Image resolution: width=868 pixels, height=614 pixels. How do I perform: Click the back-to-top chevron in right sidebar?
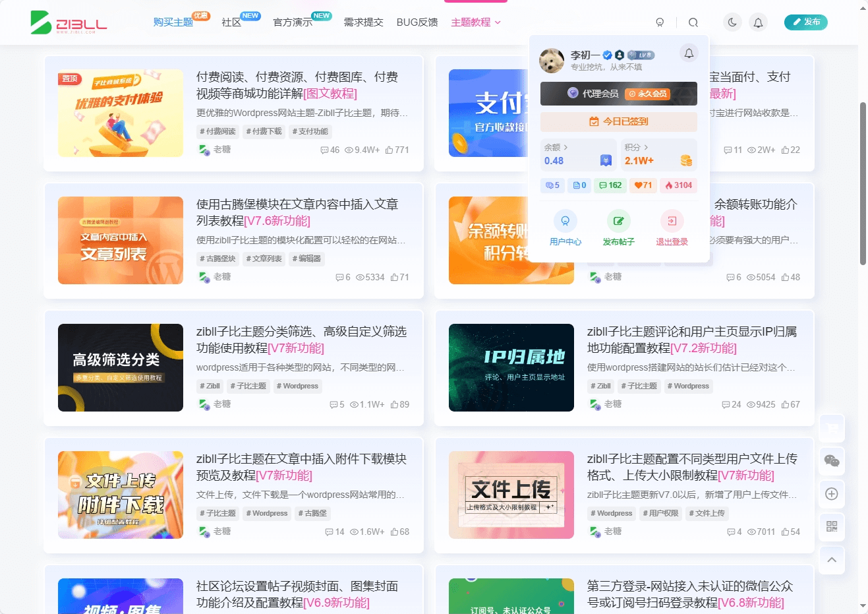[x=832, y=560]
